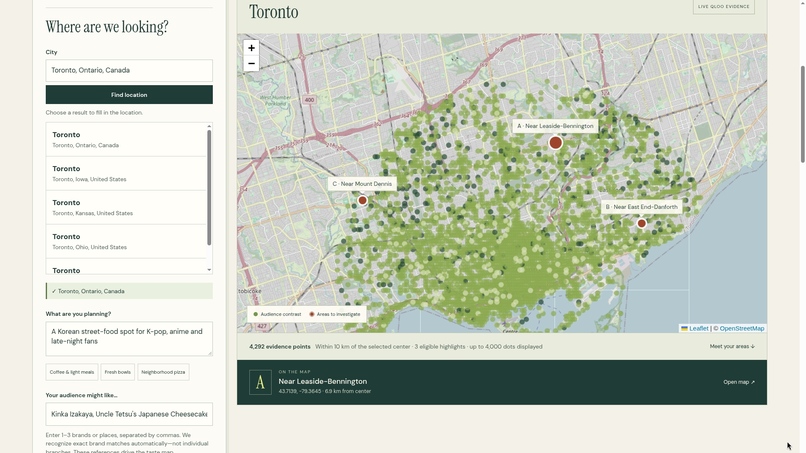Screen dimensions: 806x453
Task: Select the partially visible fifth Toronto result
Action: [x=126, y=266]
